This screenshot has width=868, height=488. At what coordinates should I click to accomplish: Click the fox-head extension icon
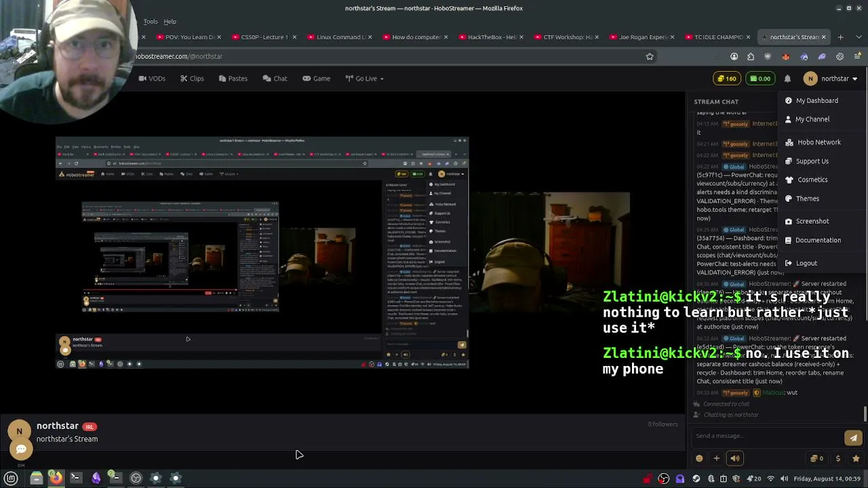click(786, 57)
